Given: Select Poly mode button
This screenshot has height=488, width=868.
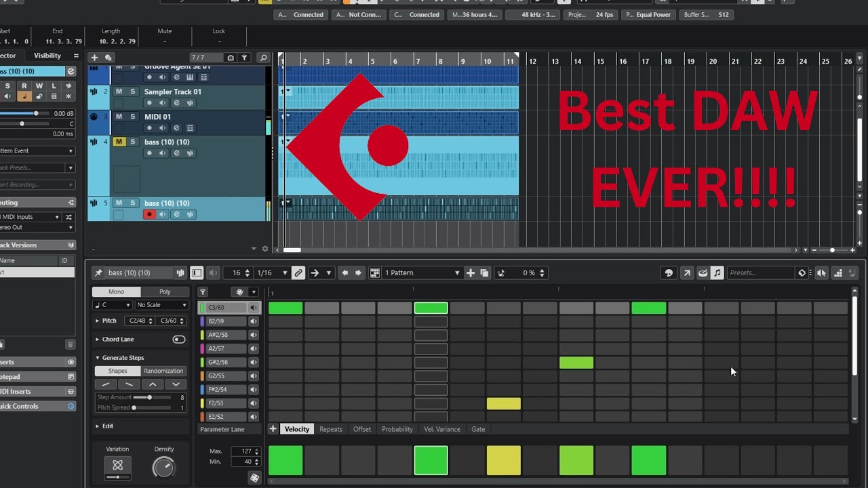Looking at the screenshot, I should 165,291.
